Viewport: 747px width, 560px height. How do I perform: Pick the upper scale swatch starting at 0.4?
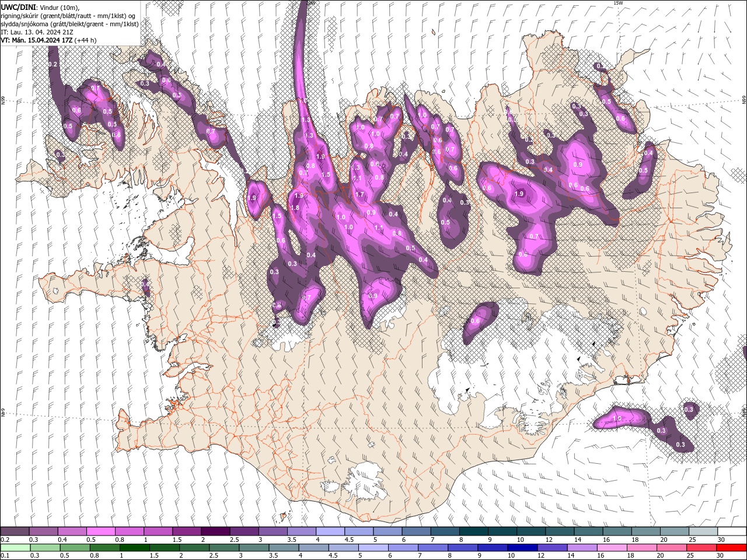coord(72,531)
